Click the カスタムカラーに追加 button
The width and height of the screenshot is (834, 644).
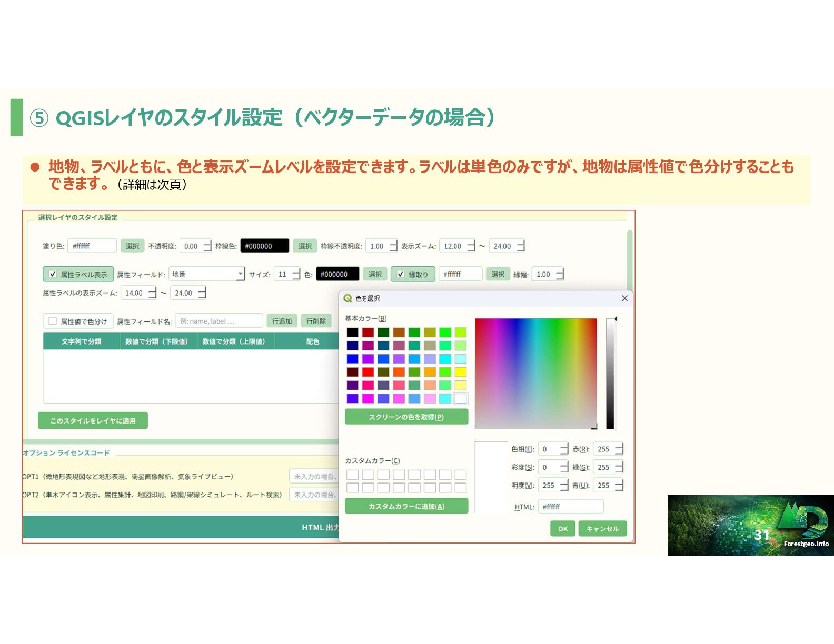coord(406,506)
